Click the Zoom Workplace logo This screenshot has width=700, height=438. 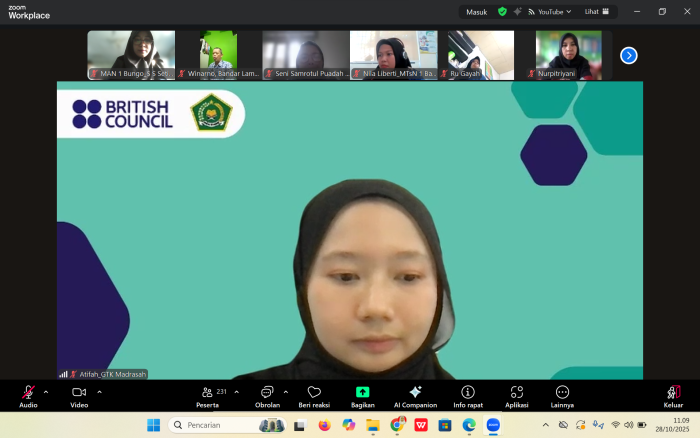(x=29, y=12)
